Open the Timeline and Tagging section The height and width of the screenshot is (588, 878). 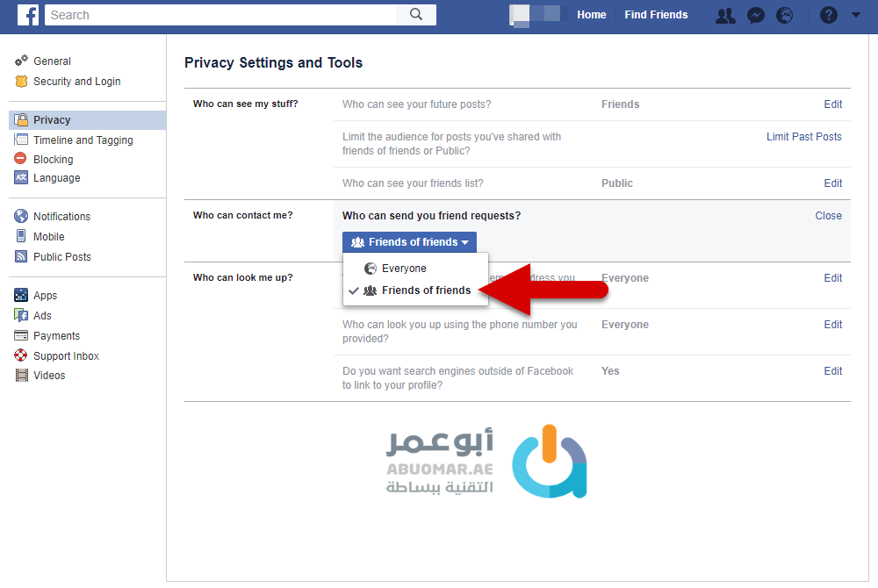pos(83,140)
